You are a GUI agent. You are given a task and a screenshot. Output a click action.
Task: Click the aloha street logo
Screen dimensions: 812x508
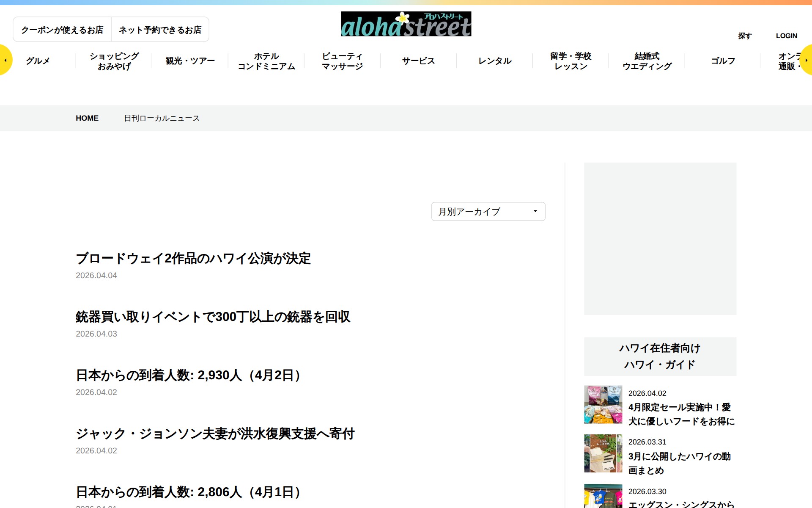[x=406, y=24]
